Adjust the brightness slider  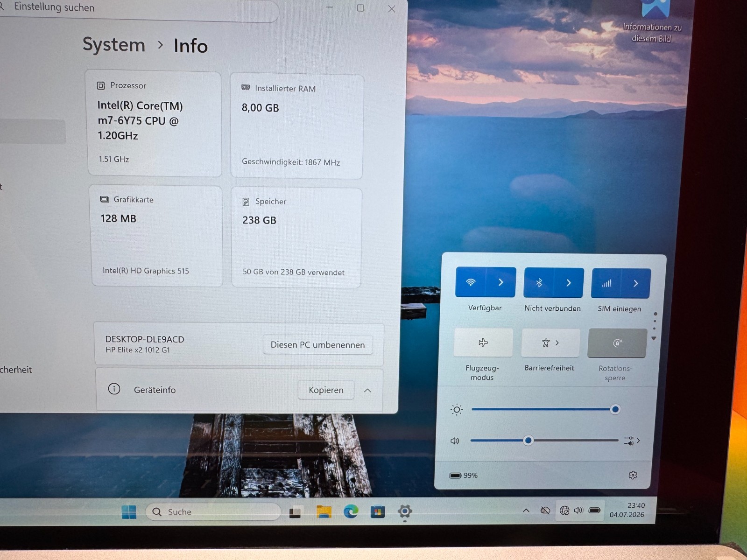[543, 409]
